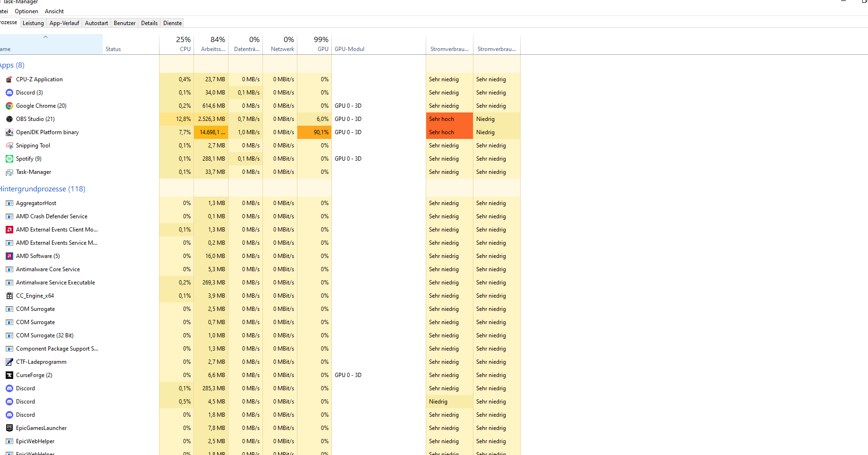Select OBS Studio 'Sehr hoch' power cell

pos(449,119)
